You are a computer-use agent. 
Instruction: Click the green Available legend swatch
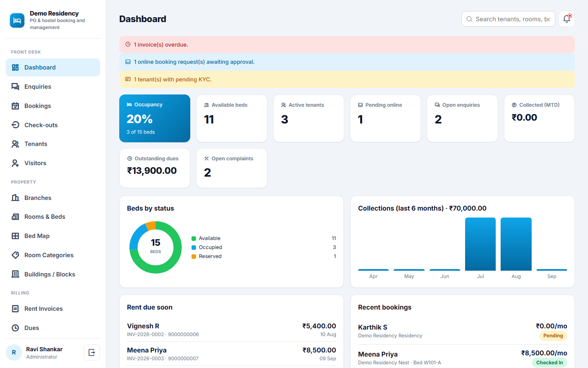194,238
